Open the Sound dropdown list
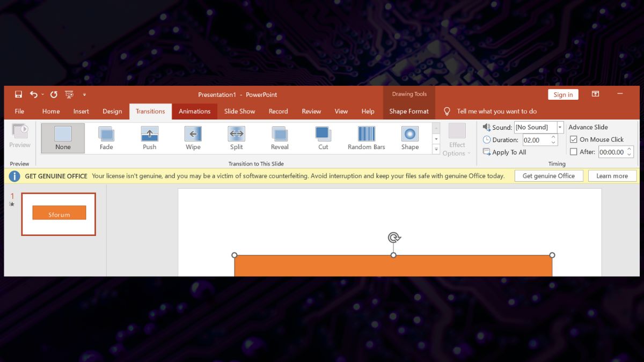Screen dimensions: 644x362 pyautogui.click(x=560, y=127)
